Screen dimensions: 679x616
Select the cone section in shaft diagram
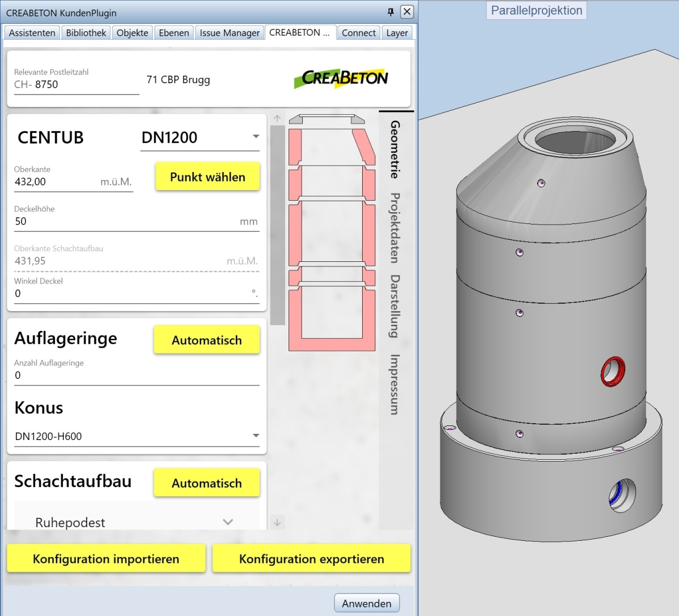click(332, 147)
